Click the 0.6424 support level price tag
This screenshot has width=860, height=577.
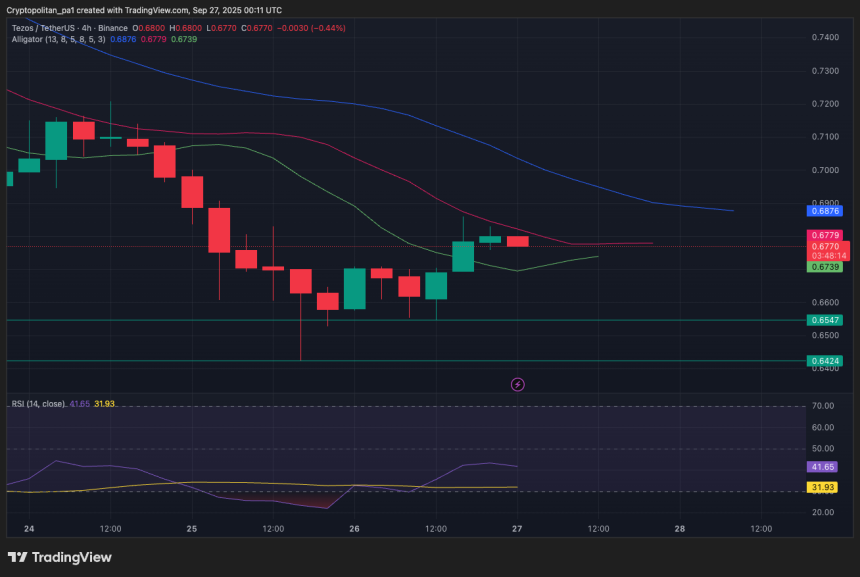(x=824, y=361)
